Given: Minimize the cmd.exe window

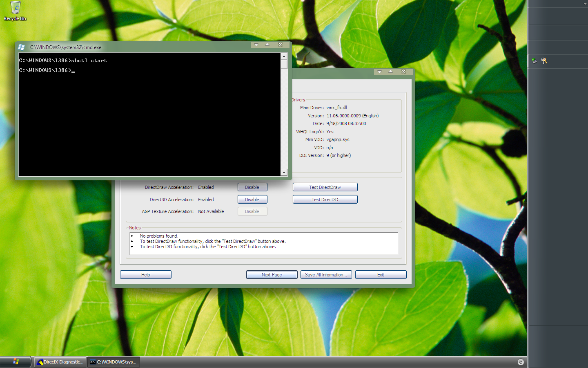Looking at the screenshot, I should tap(256, 45).
